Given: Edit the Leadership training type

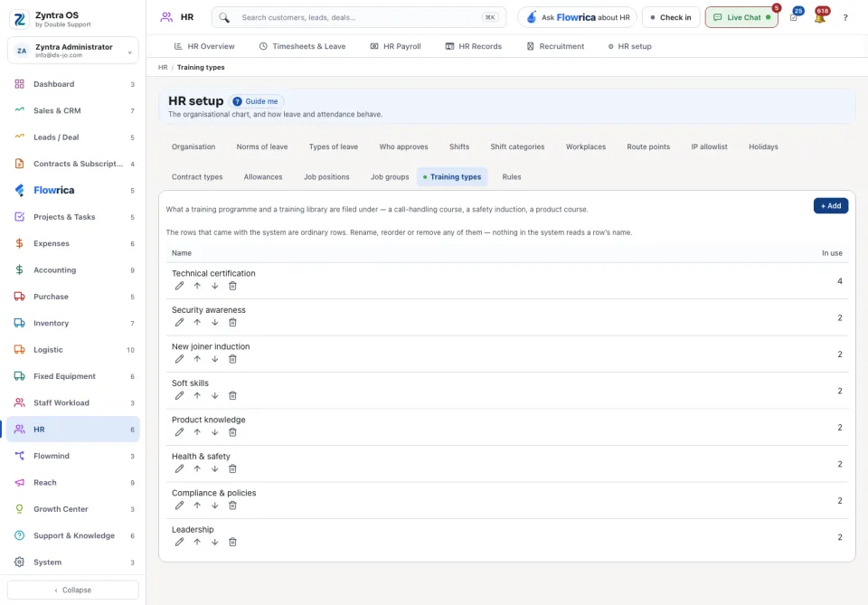Looking at the screenshot, I should tap(179, 542).
